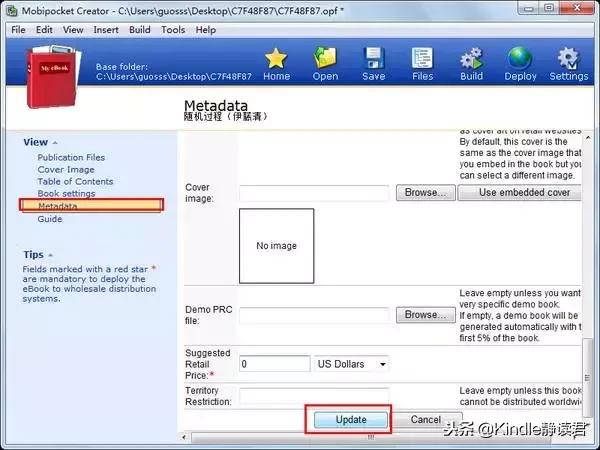Open Book settings view
Image resolution: width=600 pixels, height=450 pixels.
coord(66,193)
